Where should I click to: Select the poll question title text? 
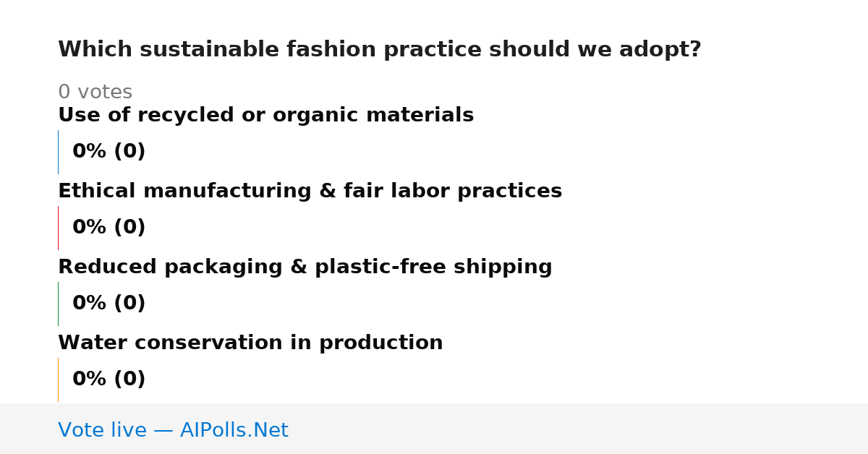click(x=380, y=50)
